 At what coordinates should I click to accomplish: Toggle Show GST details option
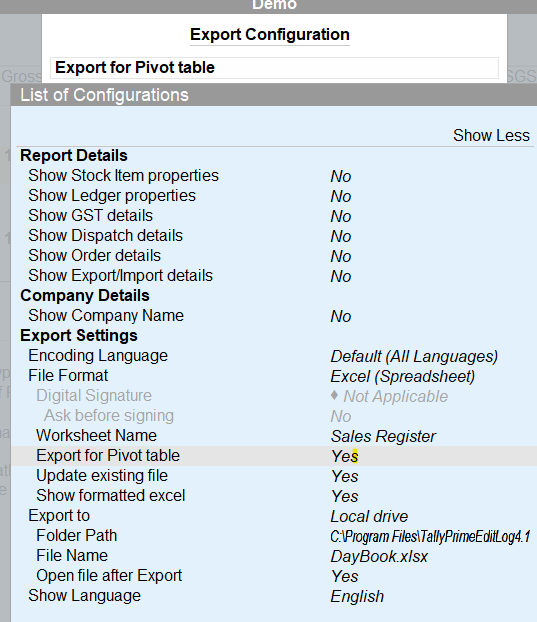coord(274,216)
